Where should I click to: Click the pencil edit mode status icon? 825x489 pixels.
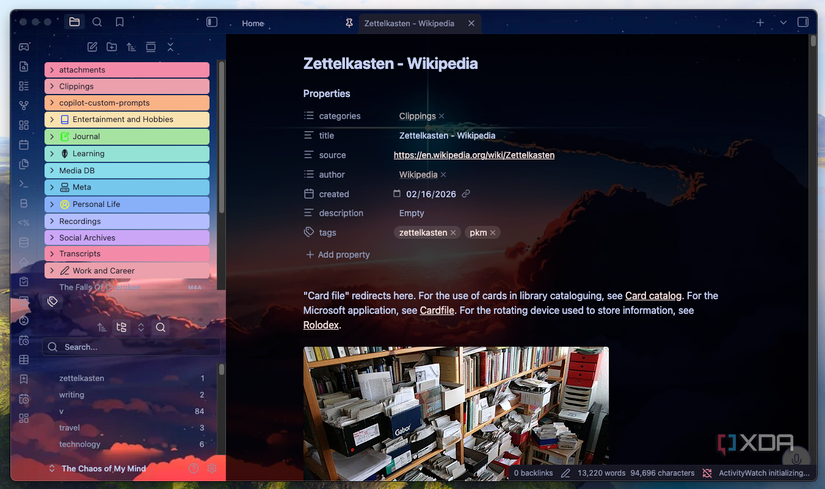pyautogui.click(x=565, y=473)
